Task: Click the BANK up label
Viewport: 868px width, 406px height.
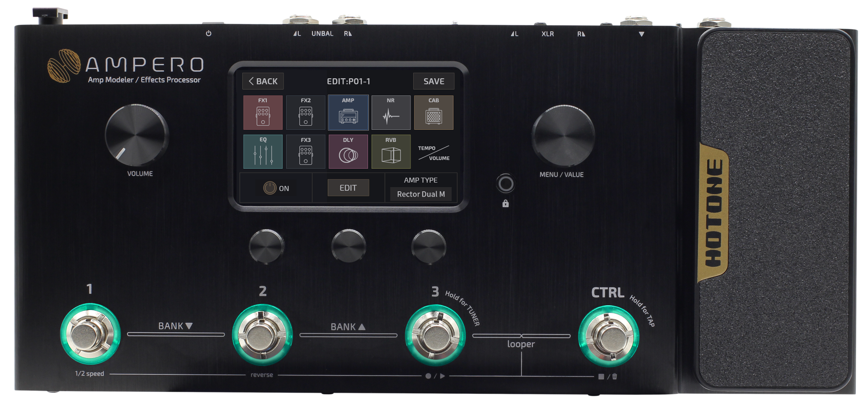Action: tap(348, 327)
